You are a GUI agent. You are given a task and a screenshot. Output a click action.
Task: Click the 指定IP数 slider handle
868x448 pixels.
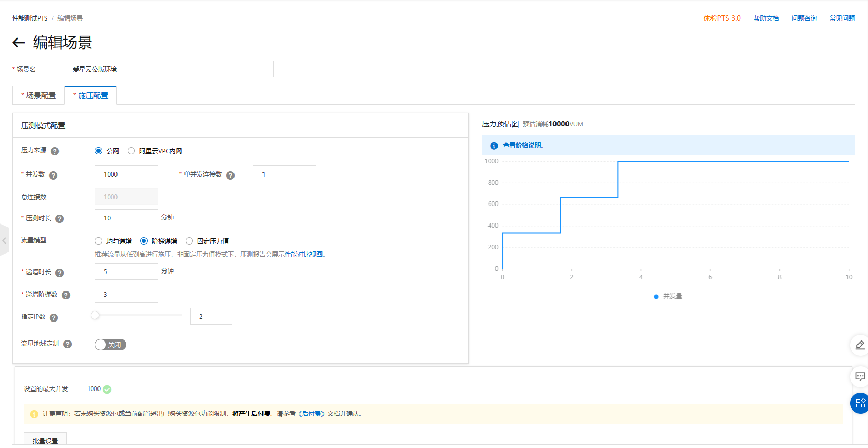pos(95,315)
